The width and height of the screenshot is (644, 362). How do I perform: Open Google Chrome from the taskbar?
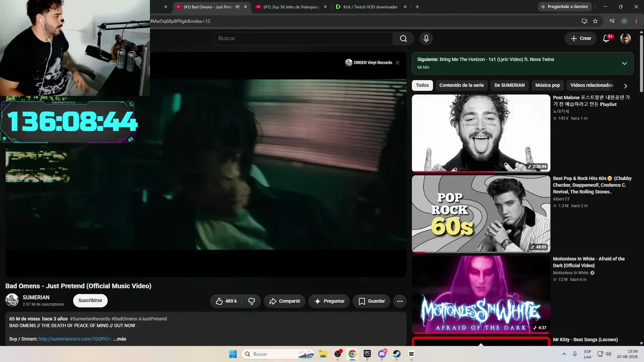pyautogui.click(x=352, y=354)
